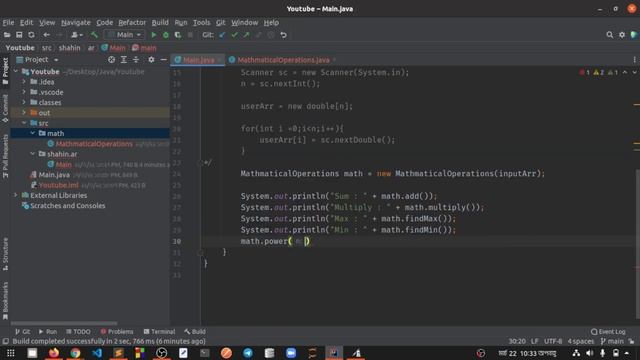The height and width of the screenshot is (360, 640).
Task: Collapse the src folder
Action: pyautogui.click(x=24, y=123)
